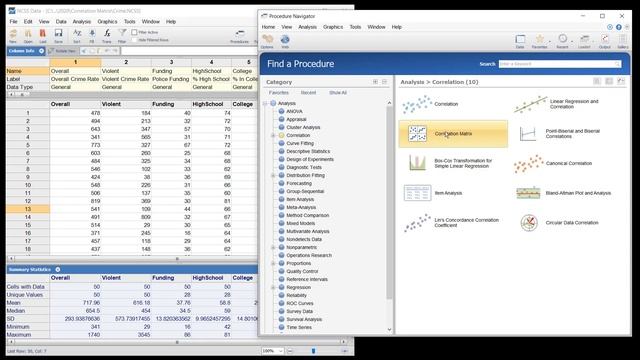Open Options in Procedure Navigator toolbar
This screenshot has width=640, height=360.
pyautogui.click(x=267, y=41)
